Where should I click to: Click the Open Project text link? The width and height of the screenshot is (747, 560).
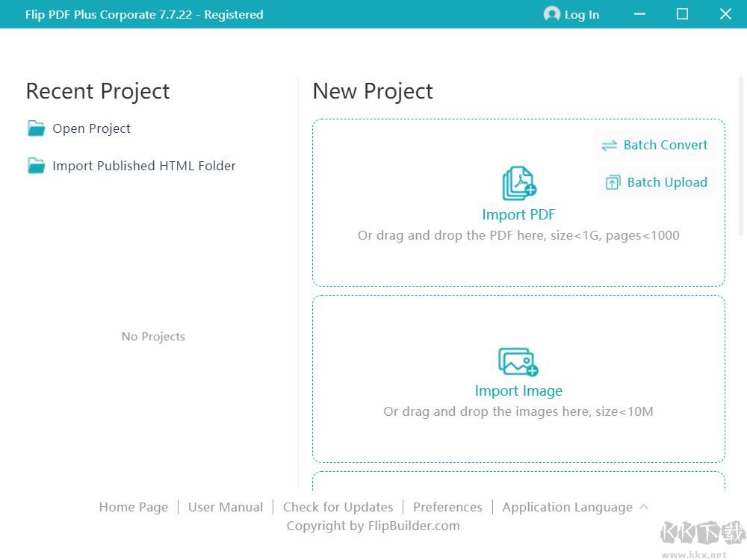(91, 128)
